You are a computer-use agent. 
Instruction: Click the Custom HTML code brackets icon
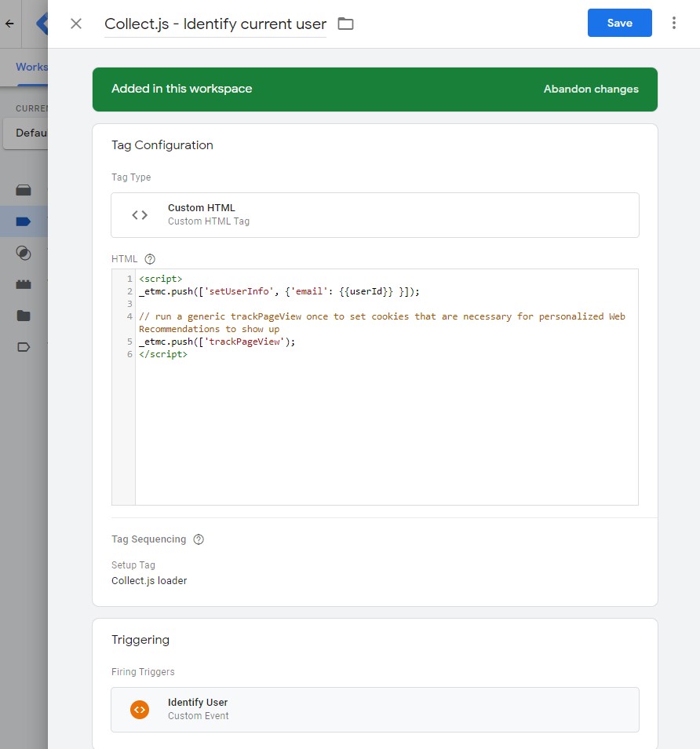[140, 215]
